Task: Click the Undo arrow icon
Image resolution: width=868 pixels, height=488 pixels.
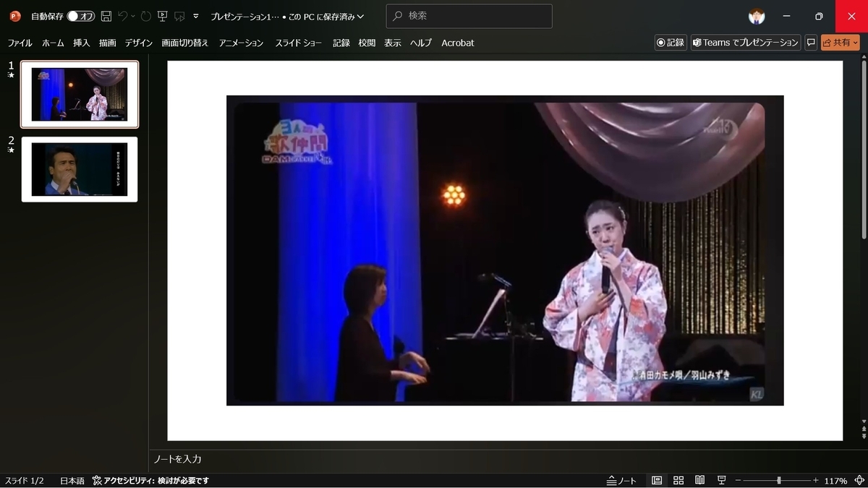Action: pyautogui.click(x=123, y=16)
